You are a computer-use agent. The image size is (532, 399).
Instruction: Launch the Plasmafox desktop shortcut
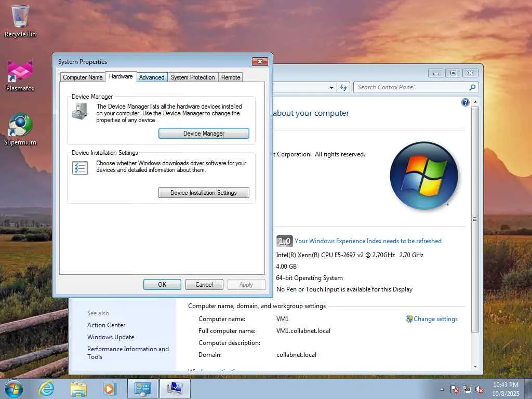(20, 75)
